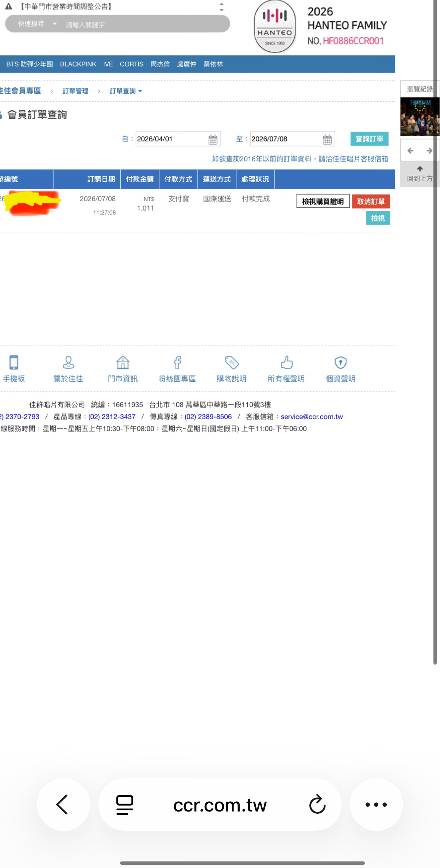Click the 2370-2793 phone number
Image resolution: width=440 pixels, height=868 pixels.
20,417
